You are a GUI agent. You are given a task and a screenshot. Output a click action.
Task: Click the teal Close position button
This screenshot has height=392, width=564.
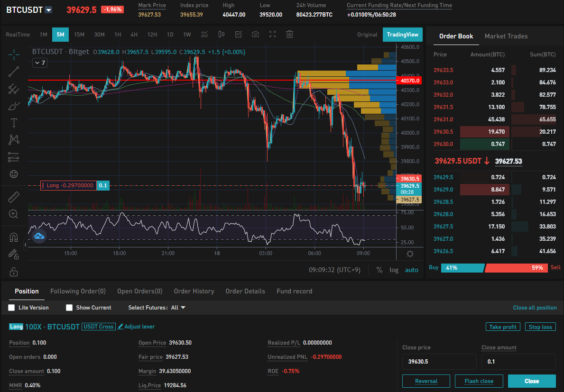click(x=532, y=381)
